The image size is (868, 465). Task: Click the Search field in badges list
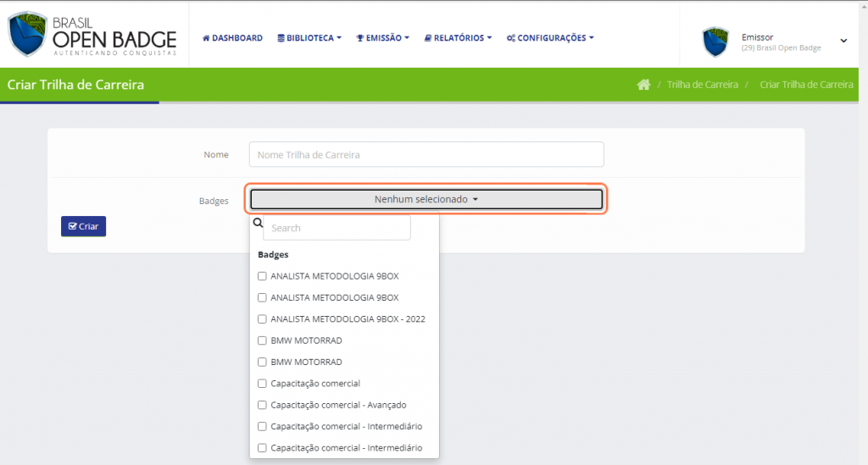coord(337,228)
